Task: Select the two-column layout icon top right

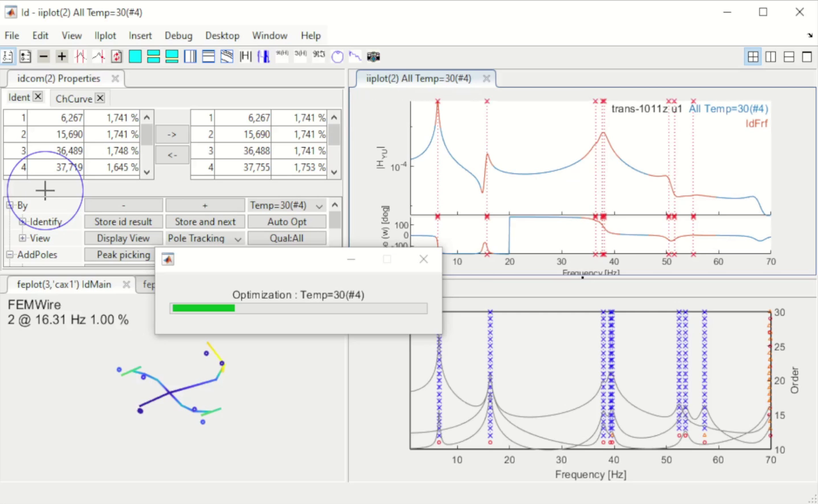Action: [771, 56]
